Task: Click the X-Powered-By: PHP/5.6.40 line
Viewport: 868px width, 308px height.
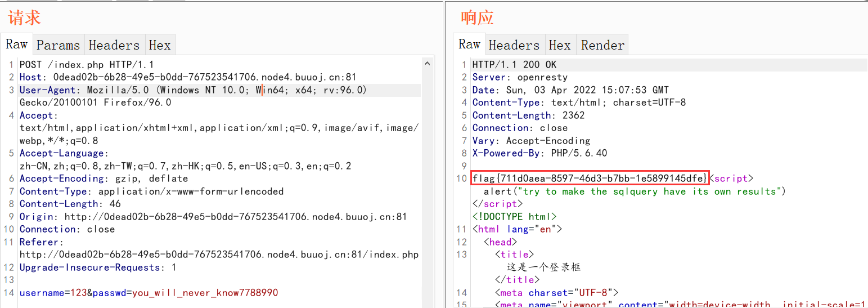Action: coord(539,153)
